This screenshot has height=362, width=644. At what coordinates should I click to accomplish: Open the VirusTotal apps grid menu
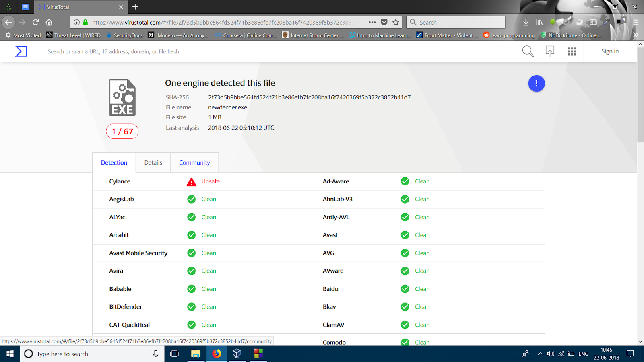click(x=572, y=51)
